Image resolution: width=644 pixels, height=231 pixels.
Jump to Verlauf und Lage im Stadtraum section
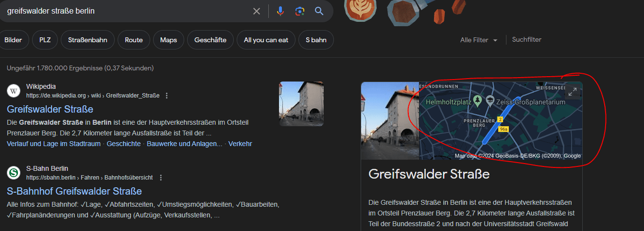[x=53, y=144]
